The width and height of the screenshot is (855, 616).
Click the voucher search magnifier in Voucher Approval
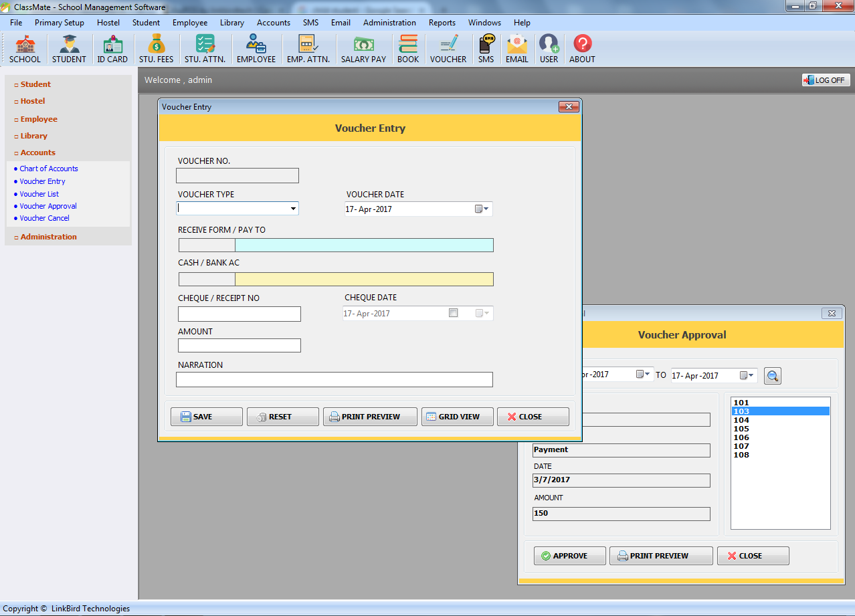tap(772, 375)
